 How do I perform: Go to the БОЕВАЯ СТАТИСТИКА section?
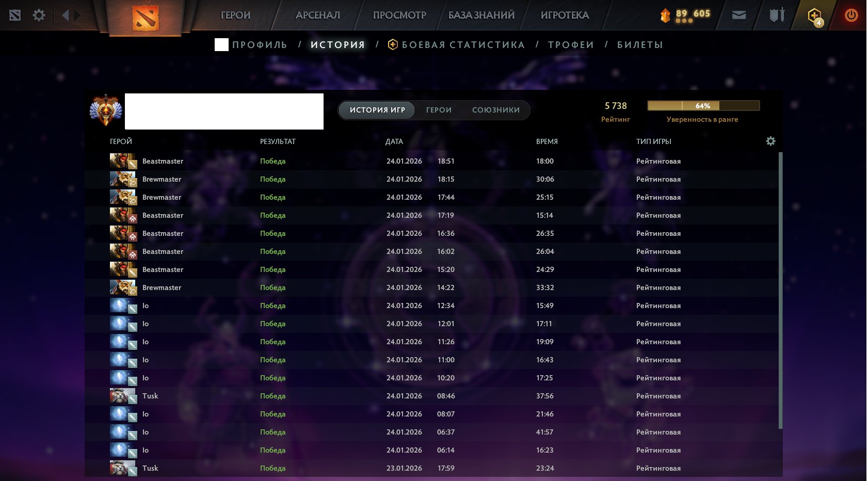[x=462, y=45]
